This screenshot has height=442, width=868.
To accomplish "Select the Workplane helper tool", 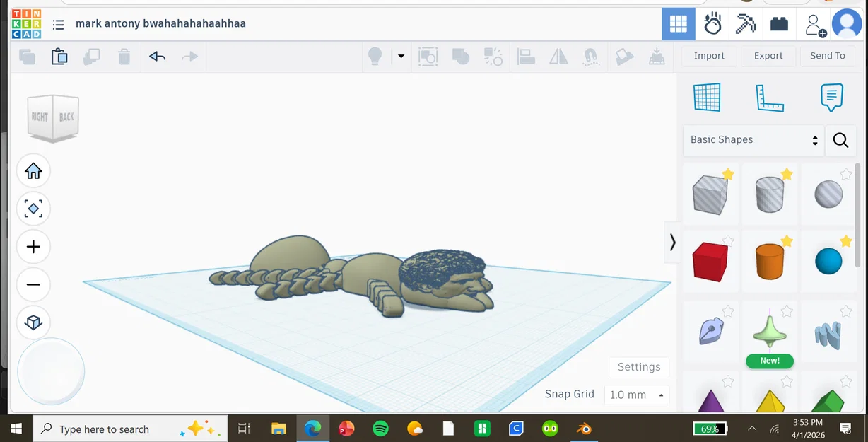I will click(x=708, y=97).
